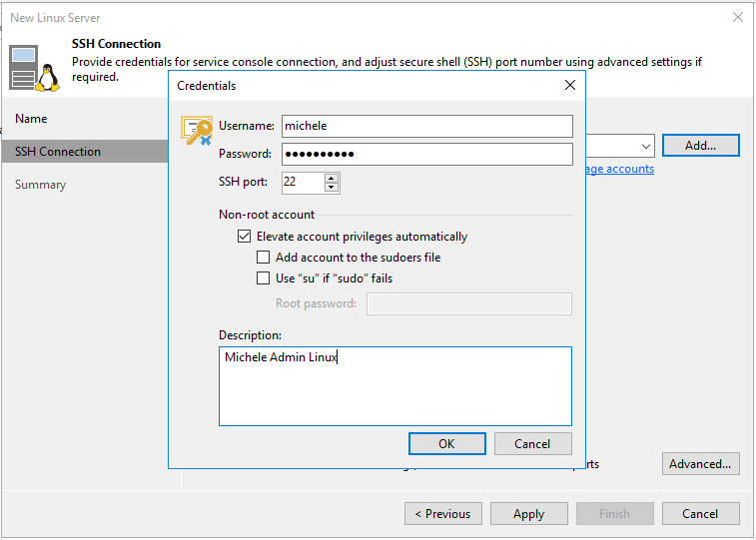Click the Add... button
The width and height of the screenshot is (756, 540).
coord(700,146)
